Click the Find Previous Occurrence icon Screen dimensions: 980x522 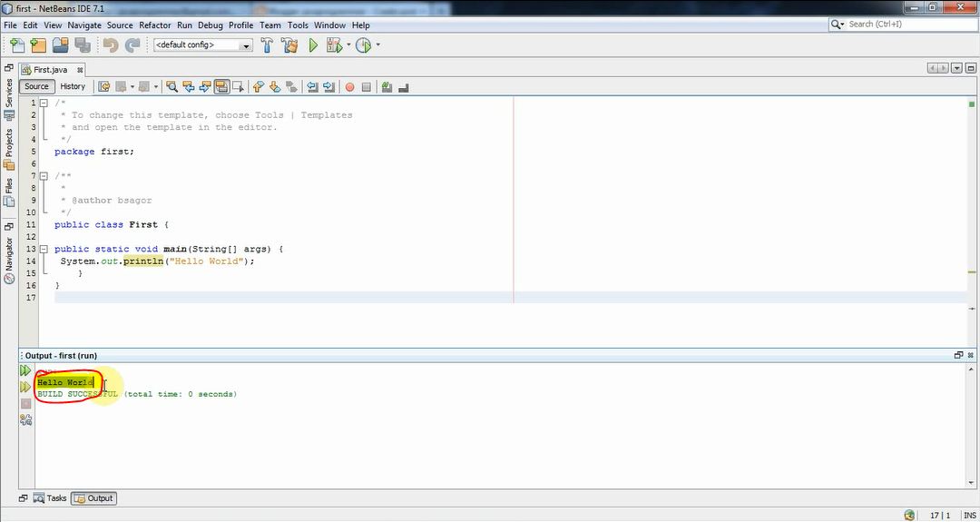coord(188,87)
